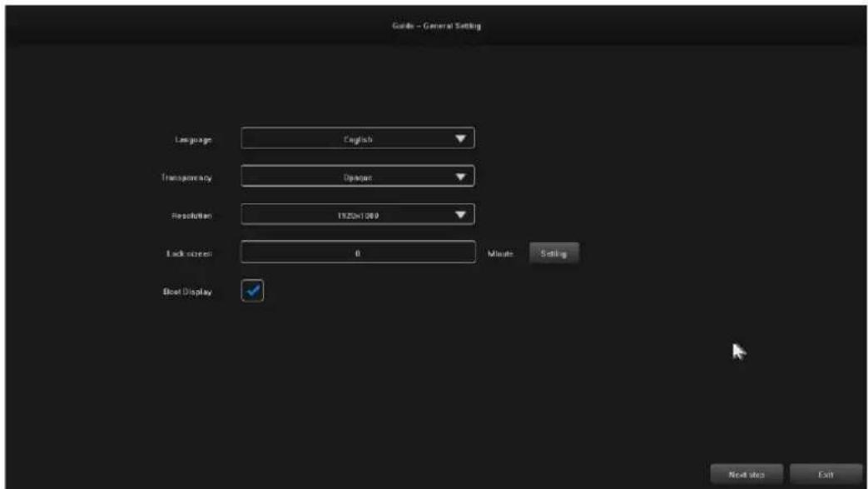868x489 pixels.
Task: Click the Lock screen minutes input field
Action: click(x=358, y=252)
